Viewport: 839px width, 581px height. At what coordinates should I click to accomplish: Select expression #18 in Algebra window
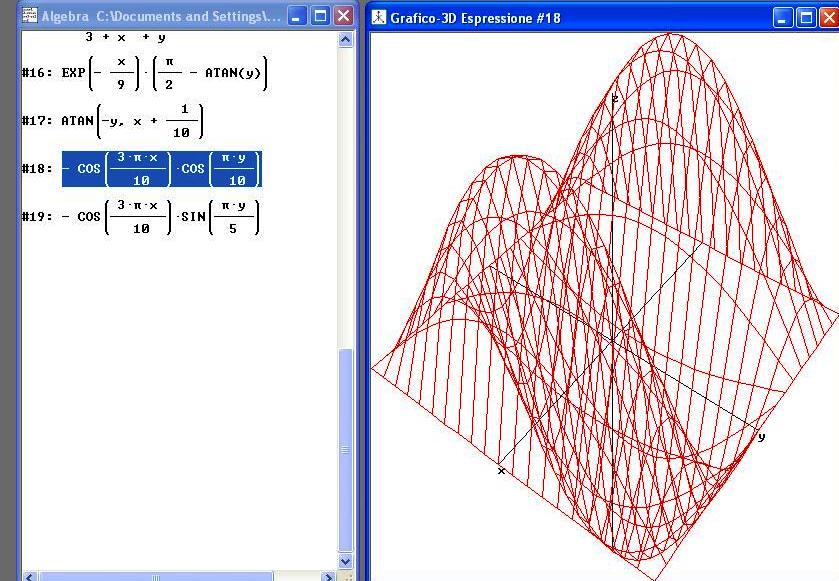[162, 169]
